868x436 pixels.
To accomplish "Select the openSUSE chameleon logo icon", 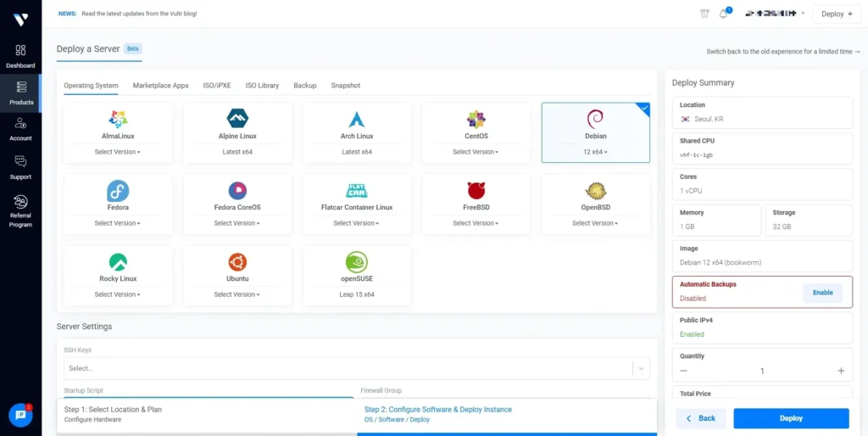I will (x=357, y=262).
